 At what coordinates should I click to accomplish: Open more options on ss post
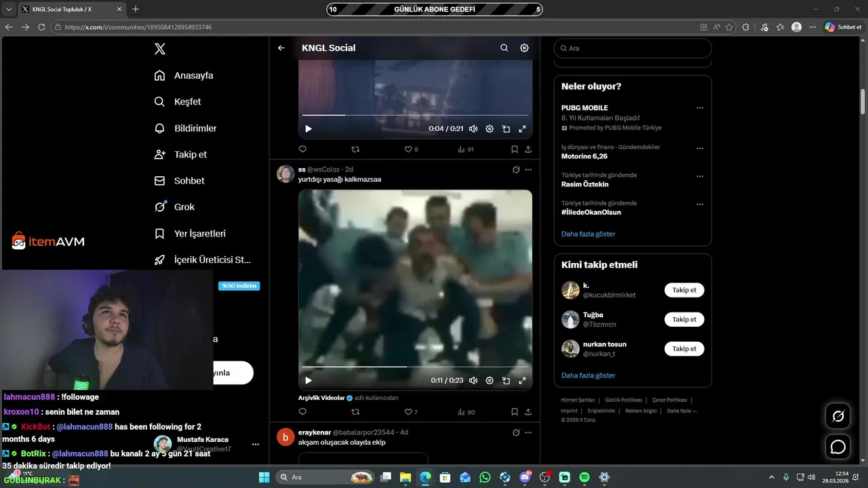click(528, 169)
